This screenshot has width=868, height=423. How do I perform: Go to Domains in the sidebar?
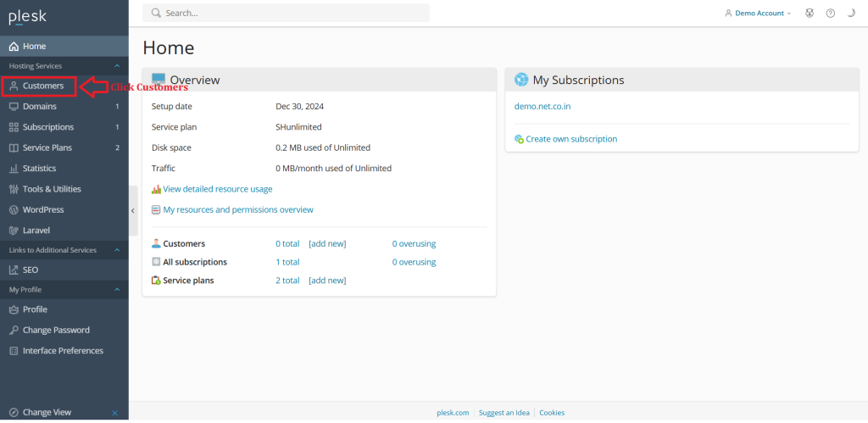pyautogui.click(x=64, y=106)
